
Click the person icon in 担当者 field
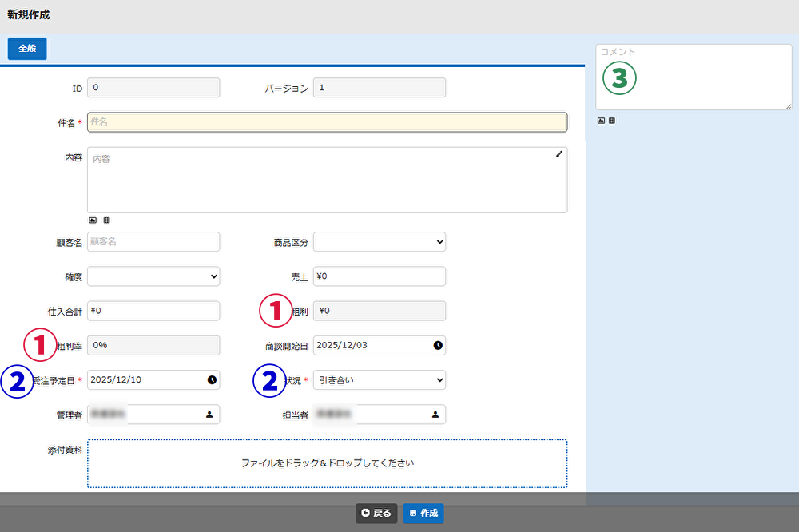pyautogui.click(x=435, y=415)
